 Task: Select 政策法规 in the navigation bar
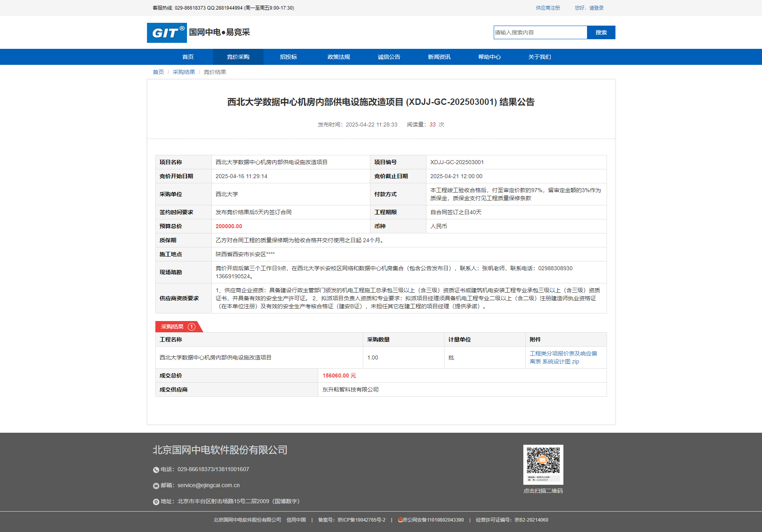339,57
